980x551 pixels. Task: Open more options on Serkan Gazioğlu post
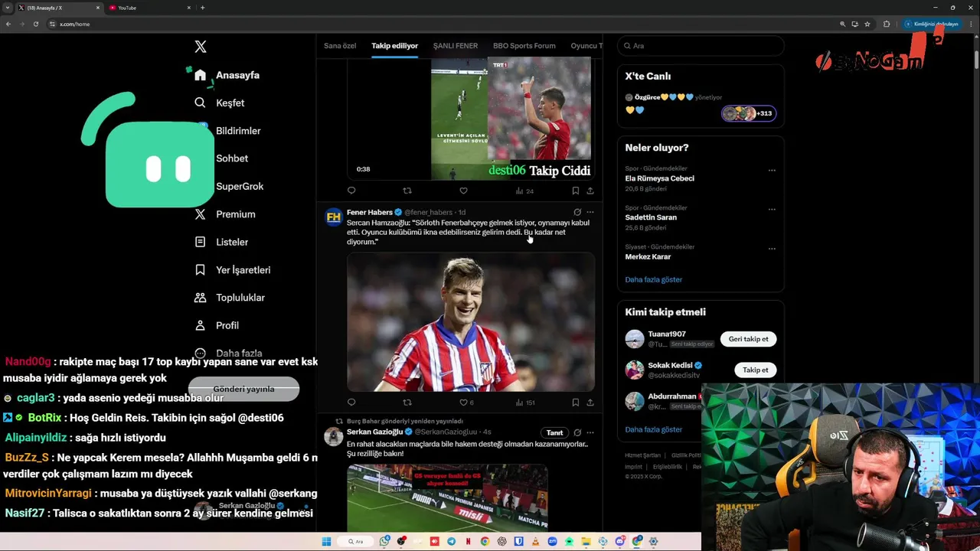[590, 432]
